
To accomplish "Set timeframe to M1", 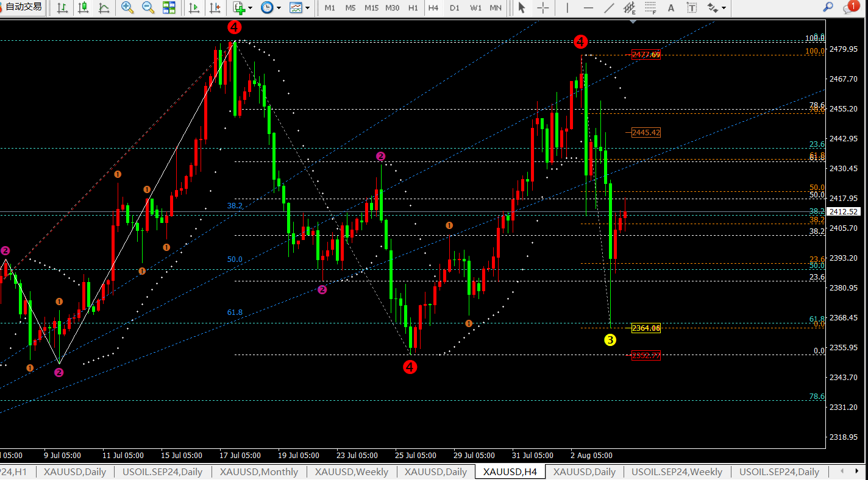I will (330, 8).
